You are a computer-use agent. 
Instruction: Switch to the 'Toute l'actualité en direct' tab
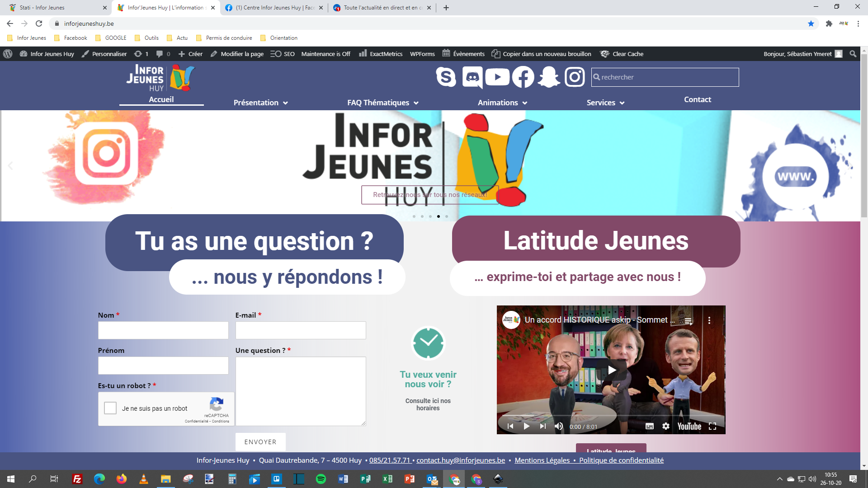tap(382, 8)
